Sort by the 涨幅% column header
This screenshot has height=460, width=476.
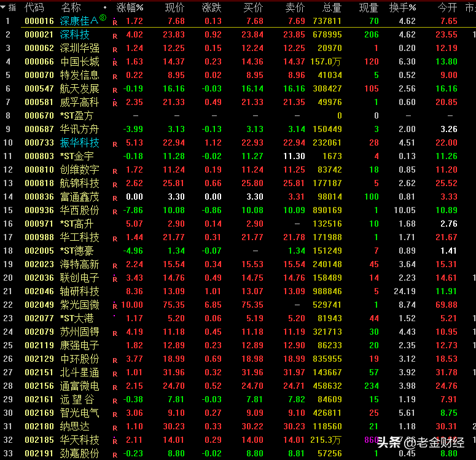[x=130, y=7]
